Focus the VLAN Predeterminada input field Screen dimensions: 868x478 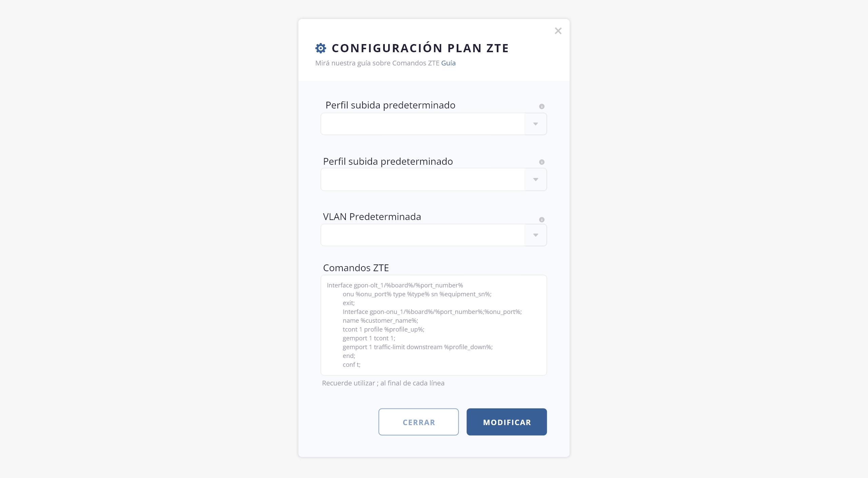[x=422, y=235]
